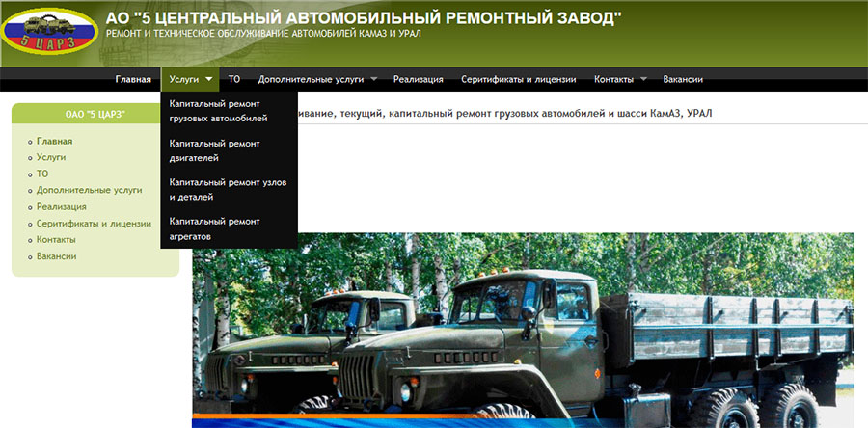Click Реализация link in the sidebar
The image size is (868, 428).
point(62,207)
